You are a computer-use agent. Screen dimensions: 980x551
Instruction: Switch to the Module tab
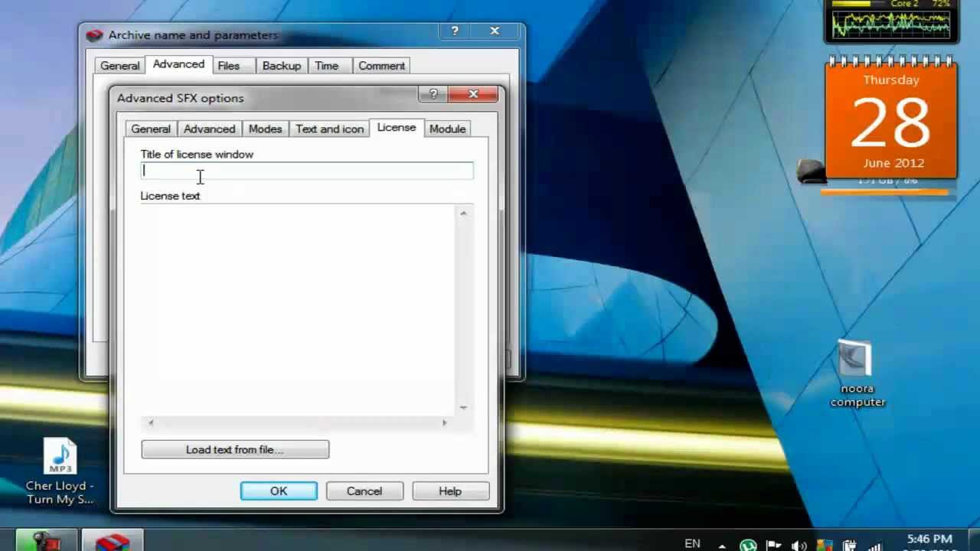click(447, 129)
